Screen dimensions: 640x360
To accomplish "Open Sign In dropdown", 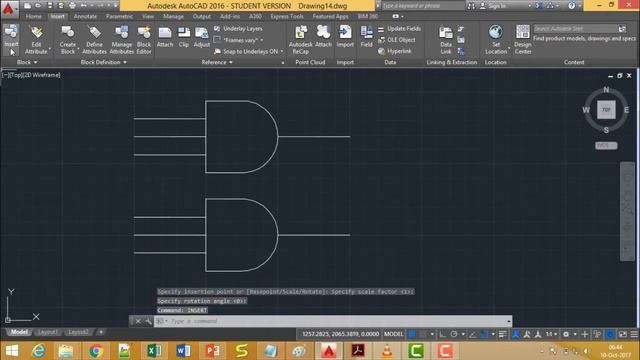I will [x=529, y=6].
